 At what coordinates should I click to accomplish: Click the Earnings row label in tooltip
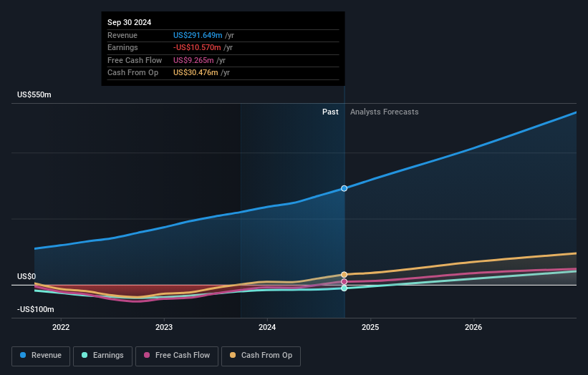pyautogui.click(x=122, y=47)
